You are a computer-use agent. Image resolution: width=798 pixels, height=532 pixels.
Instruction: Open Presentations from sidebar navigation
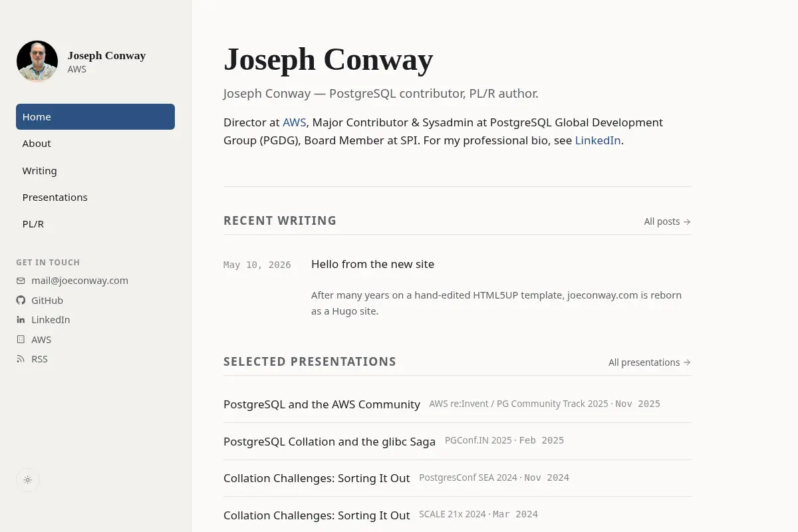coord(95,198)
